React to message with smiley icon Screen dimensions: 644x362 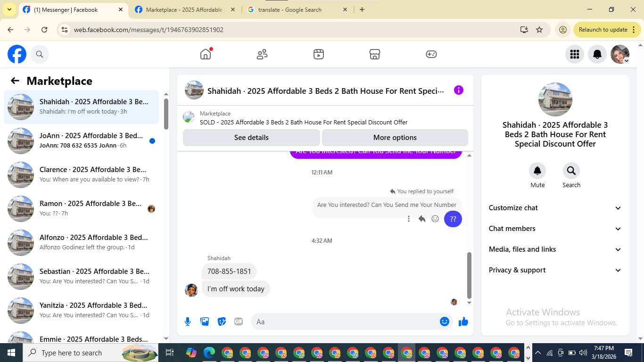tap(435, 219)
